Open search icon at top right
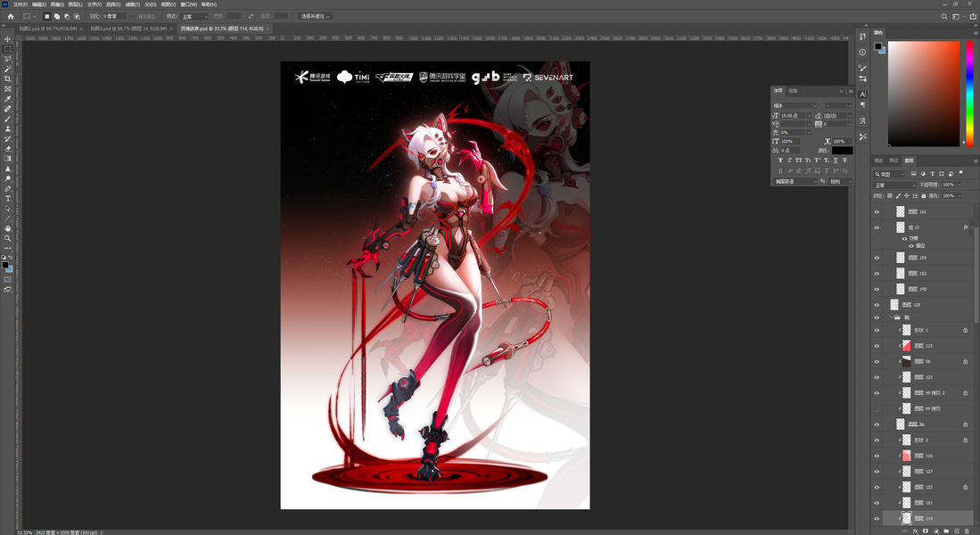Screen dimensions: 980x535 click(x=944, y=16)
